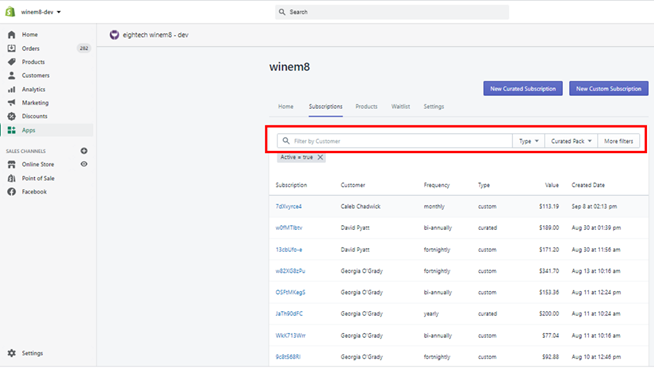Open subscription 13cbUfo-e link
Image resolution: width=654 pixels, height=368 pixels.
[x=289, y=250]
